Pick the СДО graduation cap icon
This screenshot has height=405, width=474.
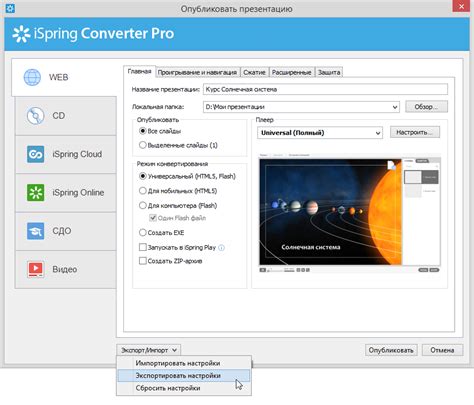(35, 231)
